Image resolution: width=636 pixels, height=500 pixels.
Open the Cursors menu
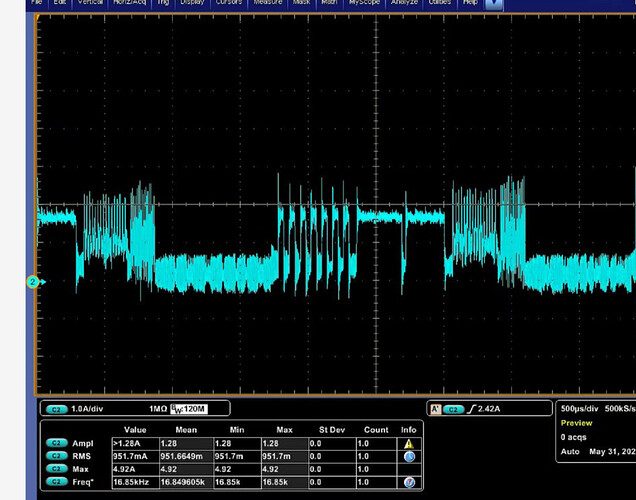pos(228,2)
